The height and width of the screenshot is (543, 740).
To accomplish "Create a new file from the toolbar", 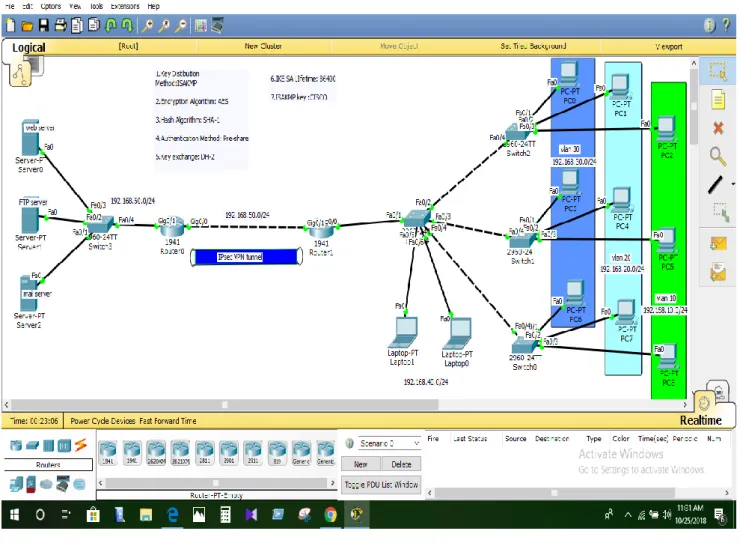I will (x=11, y=25).
